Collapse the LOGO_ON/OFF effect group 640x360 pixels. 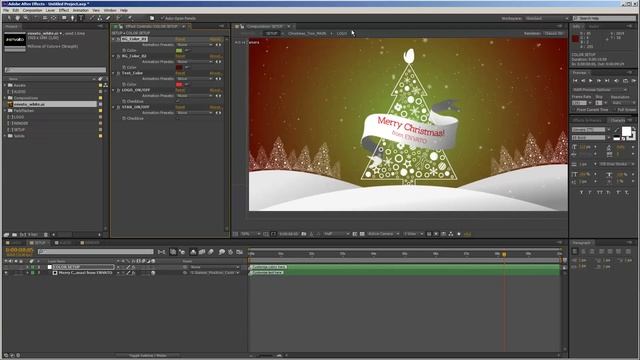coord(113,90)
